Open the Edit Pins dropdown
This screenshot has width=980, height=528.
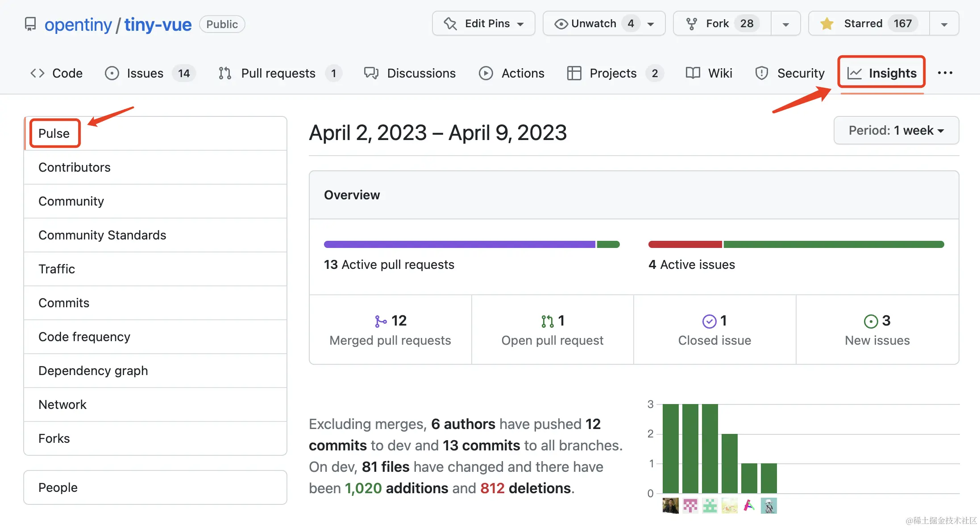point(484,24)
